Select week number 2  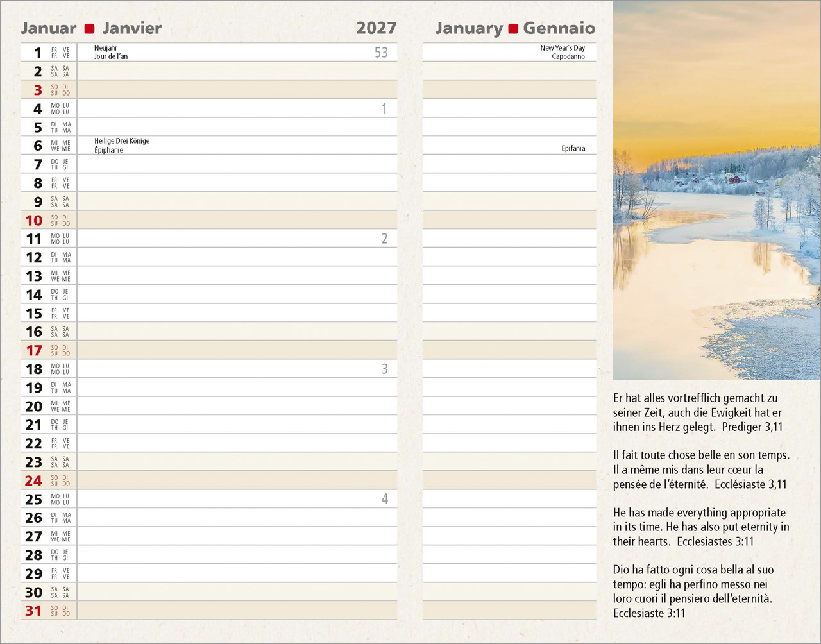pos(384,239)
